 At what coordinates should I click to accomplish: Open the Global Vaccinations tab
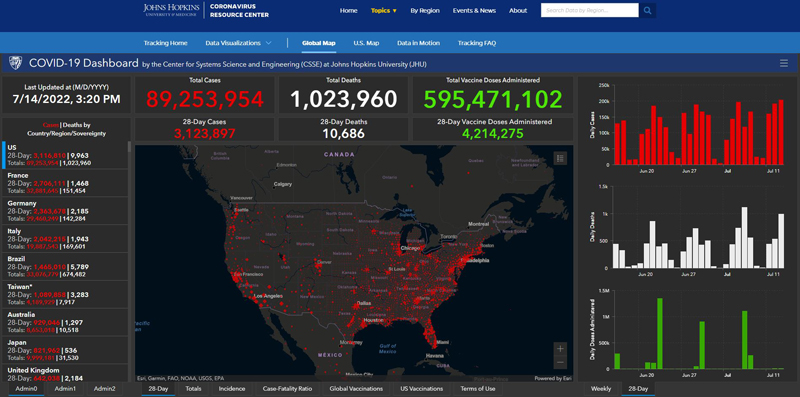[x=356, y=389]
